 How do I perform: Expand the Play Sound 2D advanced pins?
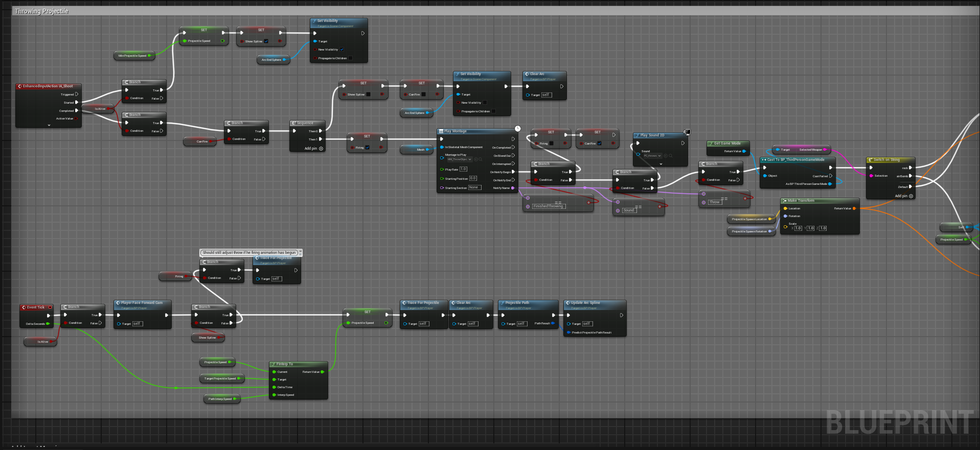[x=660, y=164]
